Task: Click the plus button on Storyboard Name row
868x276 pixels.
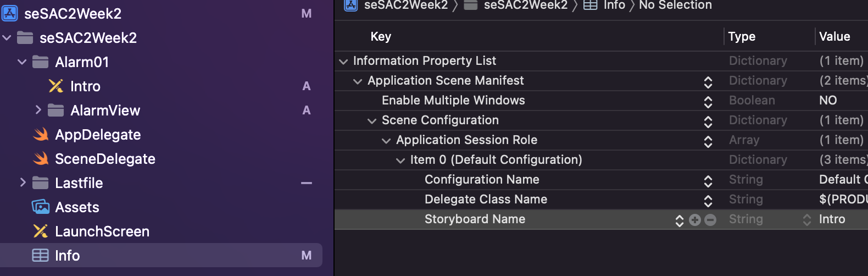Action: click(695, 220)
